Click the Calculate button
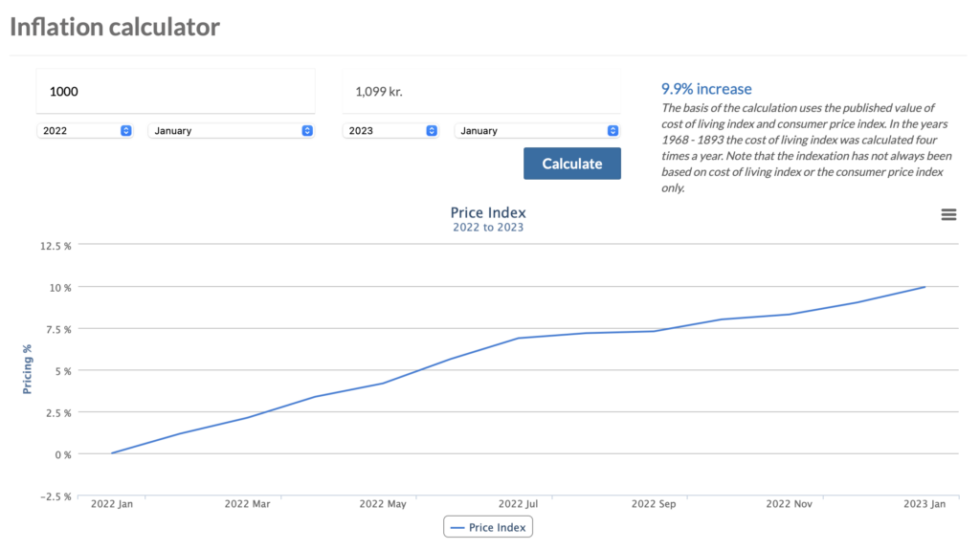This screenshot has width=980, height=550. pyautogui.click(x=572, y=164)
